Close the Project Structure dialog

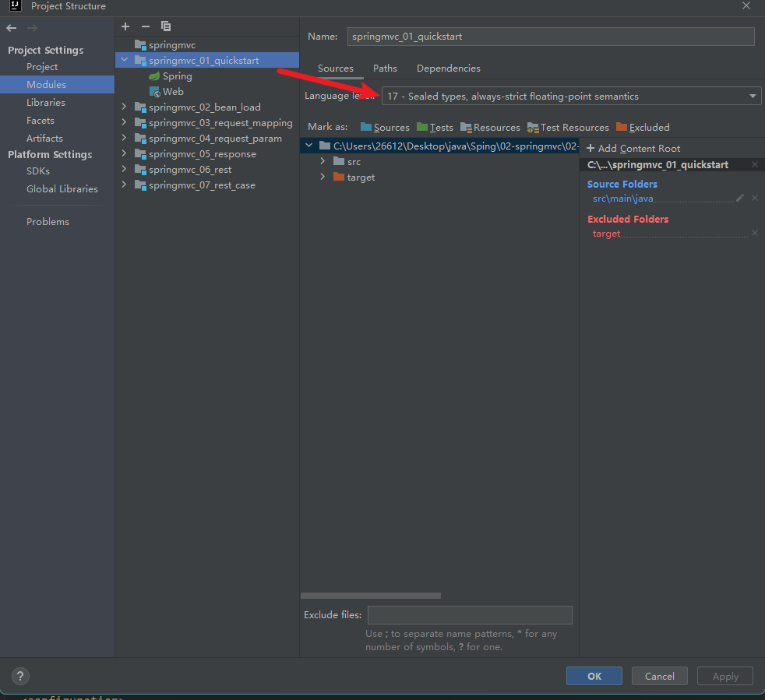tap(746, 6)
